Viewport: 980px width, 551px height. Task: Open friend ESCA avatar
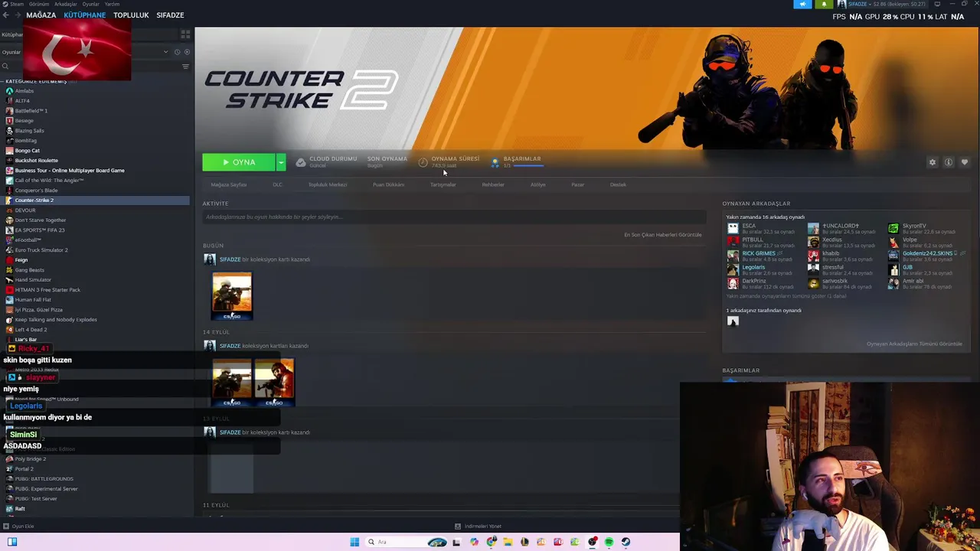click(733, 229)
